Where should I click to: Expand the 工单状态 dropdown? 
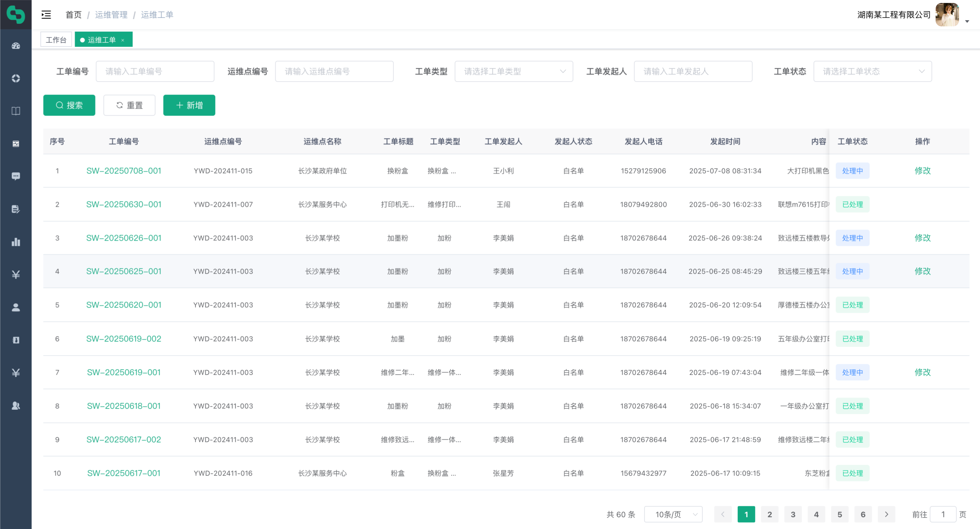(872, 71)
